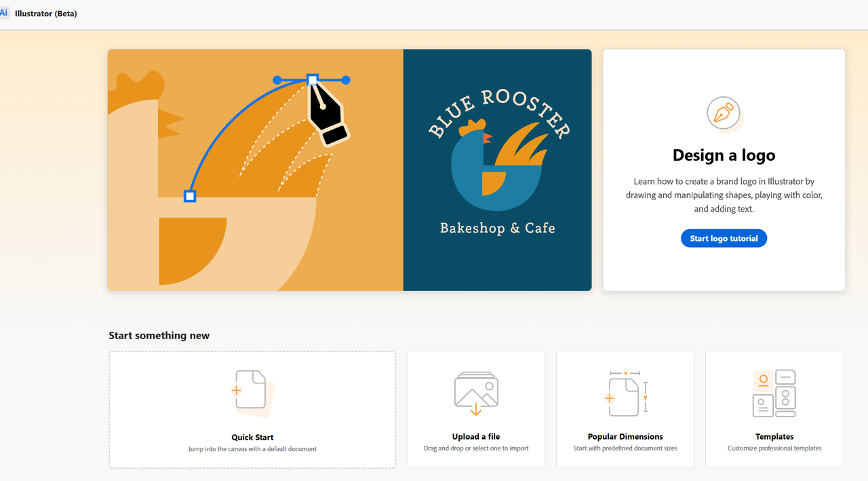Click the right handle dot of the curve
Screen dimensions: 868x481
tap(346, 80)
